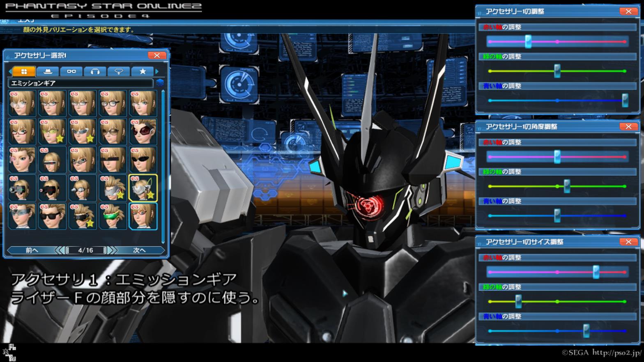Switch to the glasses accessories tab

click(71, 71)
